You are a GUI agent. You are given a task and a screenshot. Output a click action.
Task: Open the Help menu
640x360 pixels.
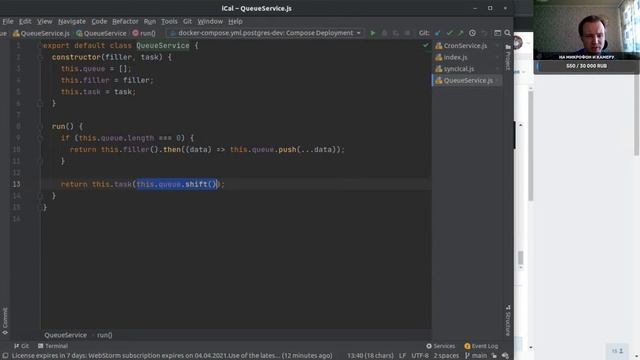pos(235,21)
